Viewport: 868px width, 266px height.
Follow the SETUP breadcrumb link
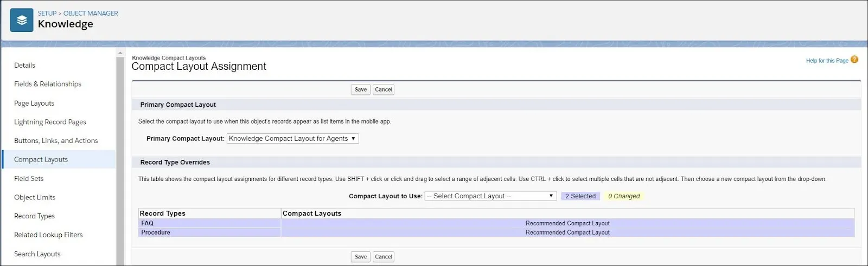47,13
